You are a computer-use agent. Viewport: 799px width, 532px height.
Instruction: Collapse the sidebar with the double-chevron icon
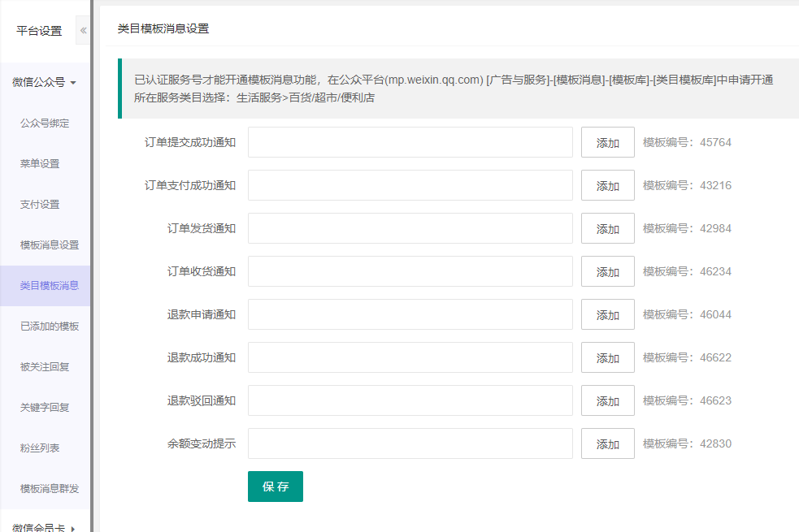[83, 31]
